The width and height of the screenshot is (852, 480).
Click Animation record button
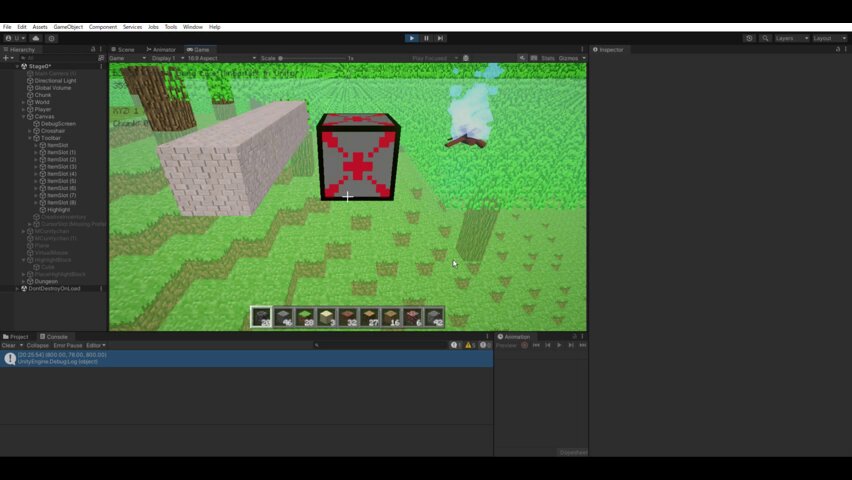[524, 345]
